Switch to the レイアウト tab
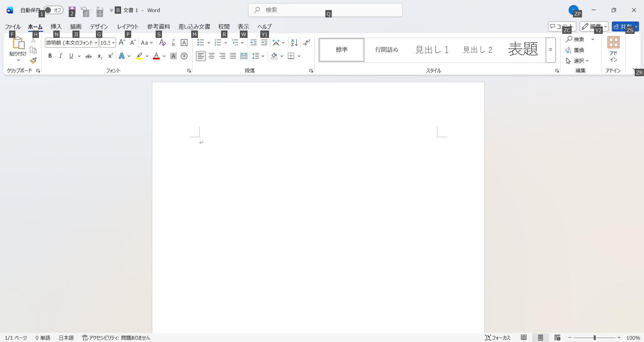 click(x=128, y=26)
